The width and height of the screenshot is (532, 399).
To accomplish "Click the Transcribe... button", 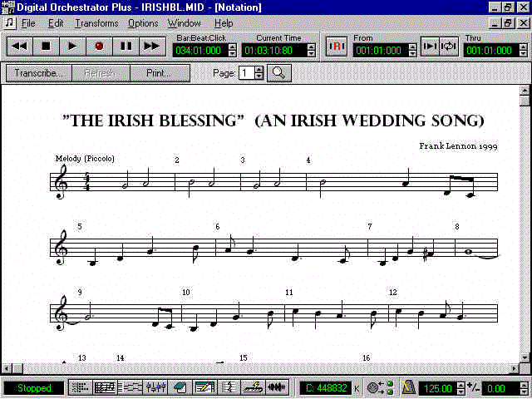I will (x=39, y=73).
